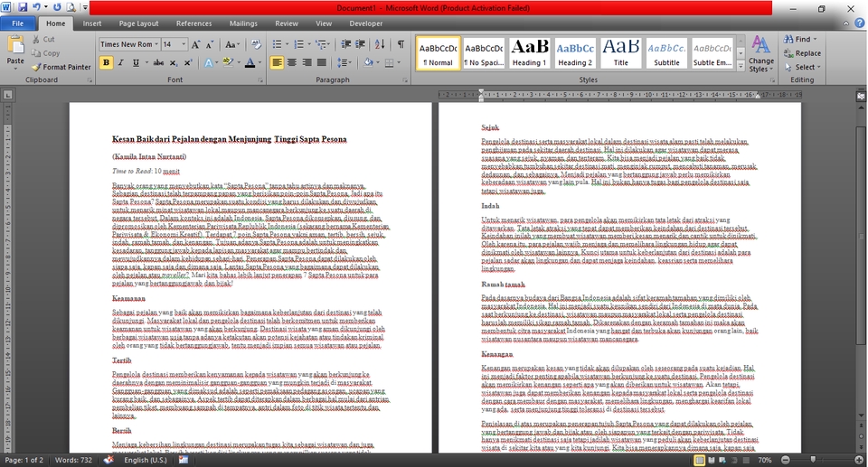
Task: Open the Find dropdown
Action: tap(815, 39)
